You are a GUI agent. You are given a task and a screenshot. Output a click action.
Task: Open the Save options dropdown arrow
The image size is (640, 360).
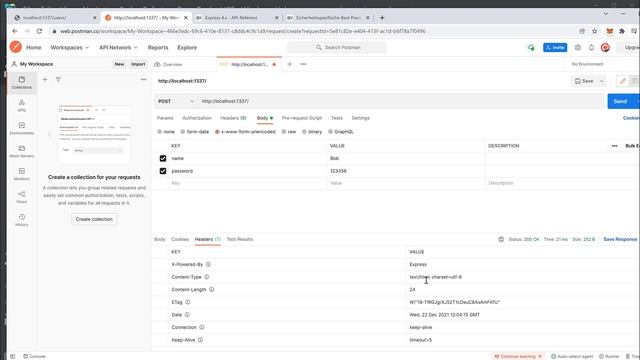[602, 81]
